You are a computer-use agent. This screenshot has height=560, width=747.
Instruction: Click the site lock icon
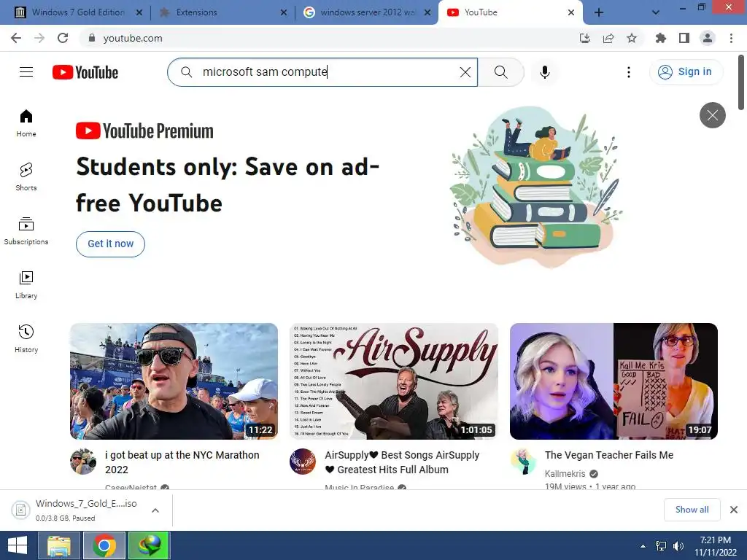[x=92, y=38]
